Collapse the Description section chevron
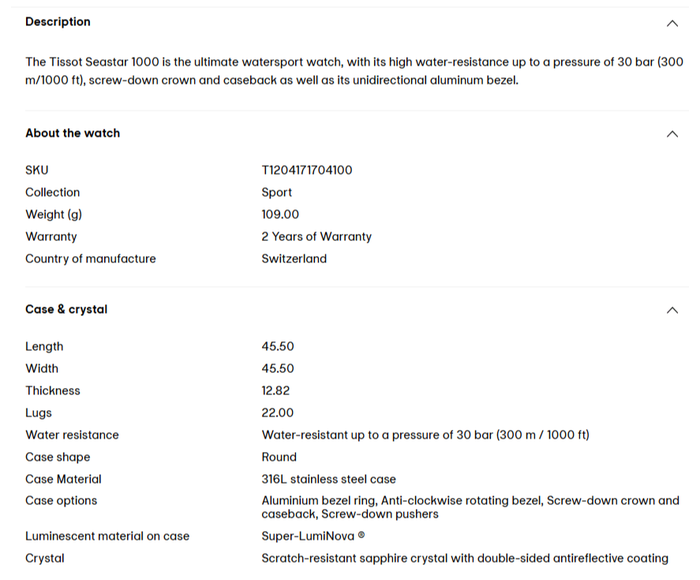 click(x=671, y=23)
